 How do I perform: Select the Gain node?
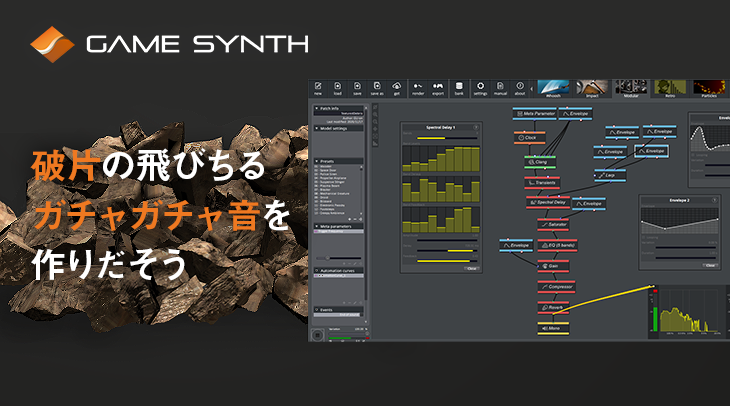point(553,266)
